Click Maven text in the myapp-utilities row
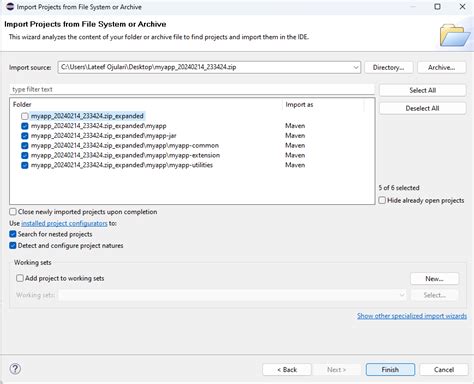The image size is (474, 384). [x=295, y=165]
